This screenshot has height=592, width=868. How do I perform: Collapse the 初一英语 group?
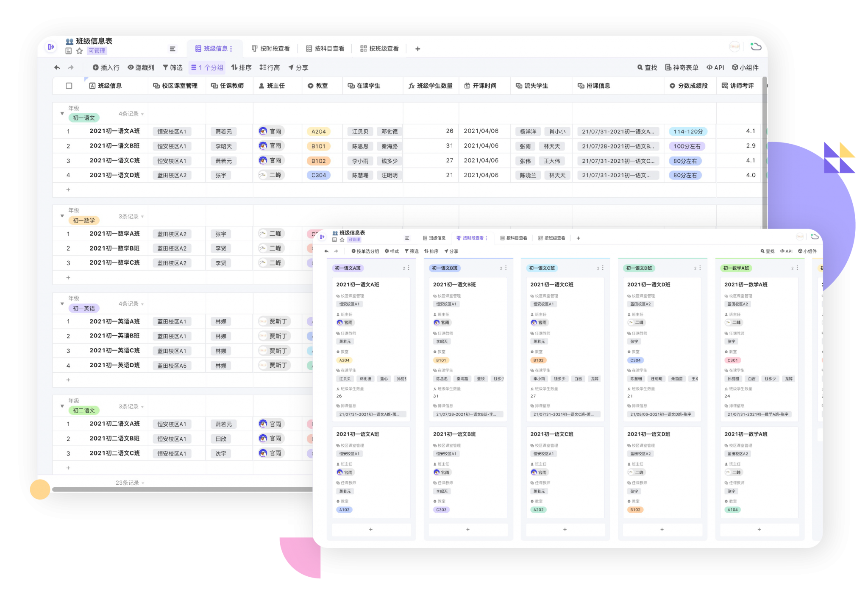pyautogui.click(x=62, y=304)
